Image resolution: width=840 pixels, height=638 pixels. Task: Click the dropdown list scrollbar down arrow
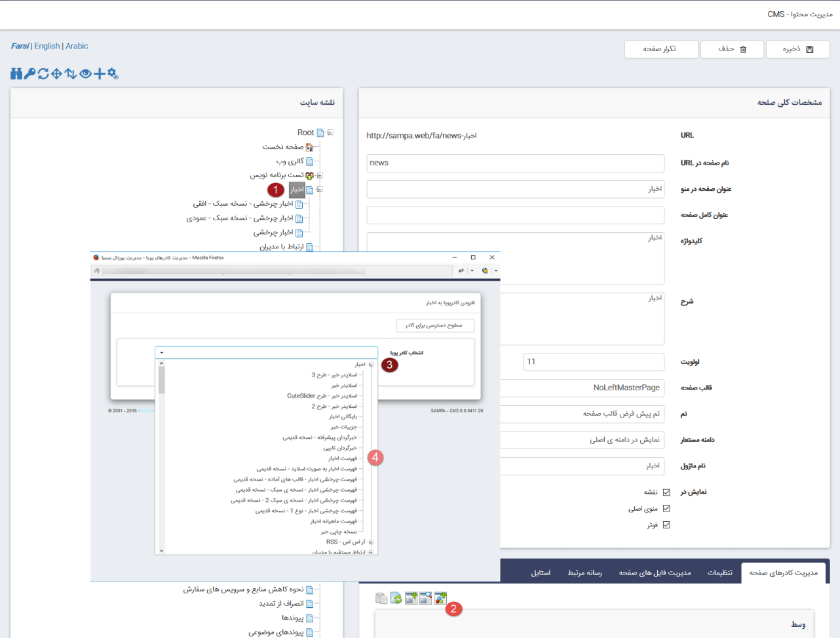click(162, 551)
